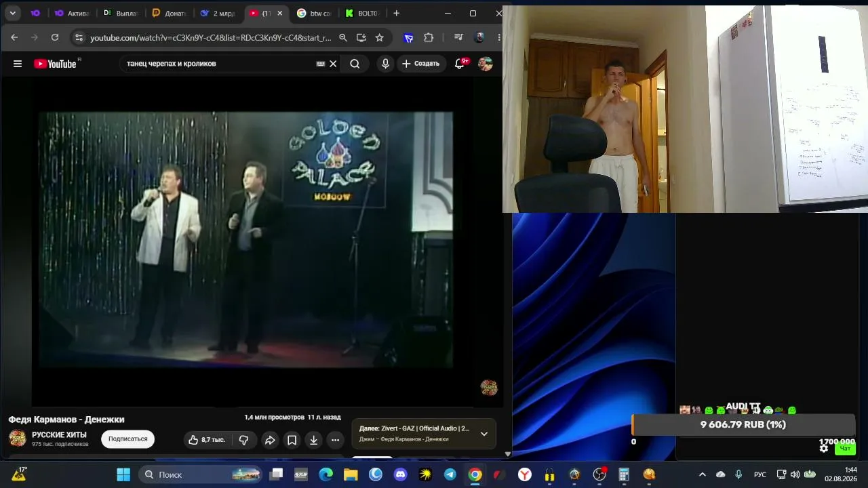868x488 pixels.
Task: Expand the tab search dropdown
Action: tap(12, 13)
